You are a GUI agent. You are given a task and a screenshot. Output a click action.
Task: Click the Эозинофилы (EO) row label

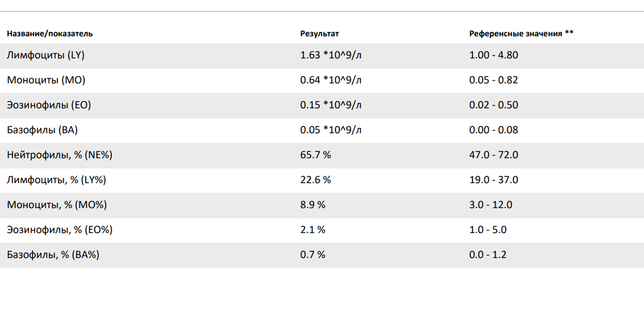(49, 105)
